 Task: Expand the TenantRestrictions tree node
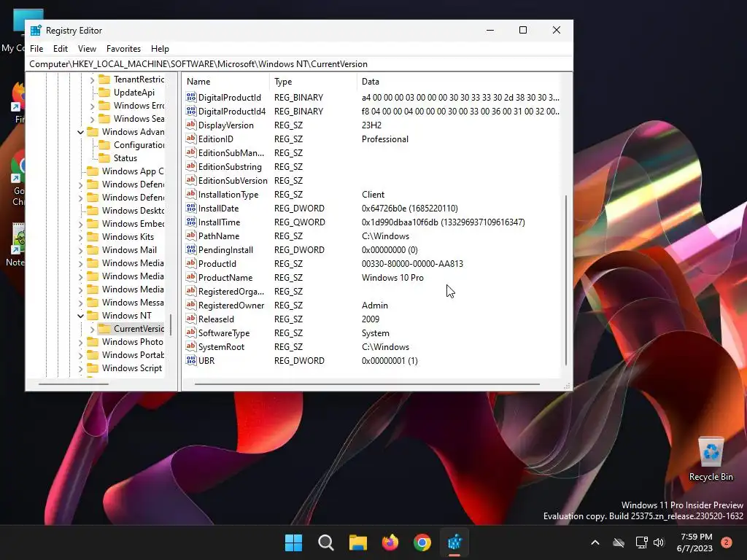coord(93,80)
